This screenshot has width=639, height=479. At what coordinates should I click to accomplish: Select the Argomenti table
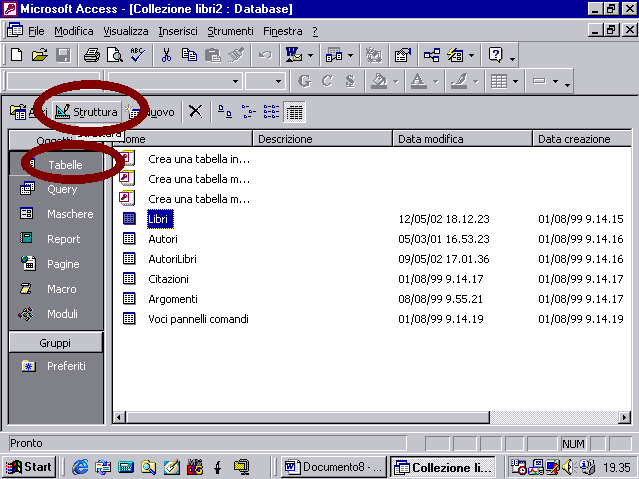(173, 299)
